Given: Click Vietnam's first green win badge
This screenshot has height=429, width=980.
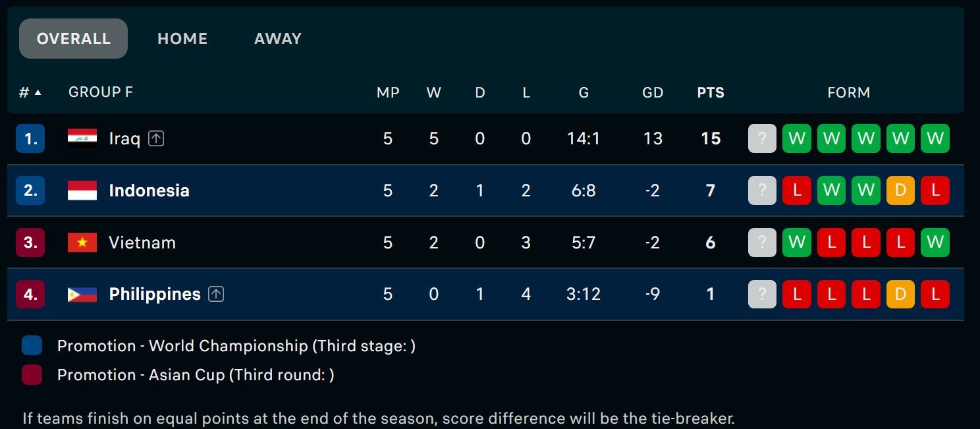Looking at the screenshot, I should (x=797, y=243).
